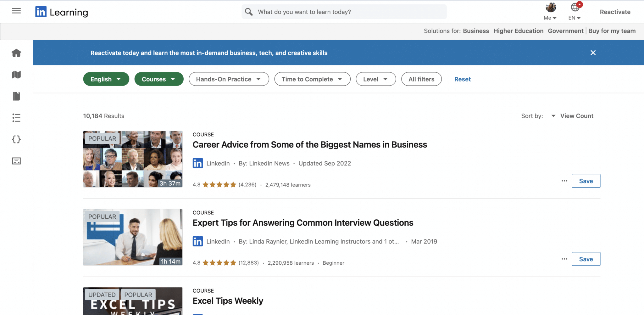Viewport: 644px width, 315px height.
Task: Open the Certificates icon in sidebar
Action: point(16,161)
